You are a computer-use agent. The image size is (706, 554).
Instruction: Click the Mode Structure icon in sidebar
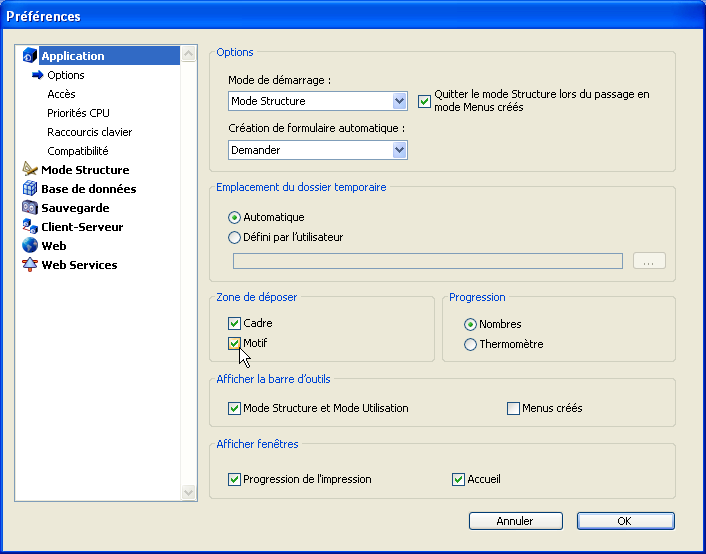click(30, 170)
